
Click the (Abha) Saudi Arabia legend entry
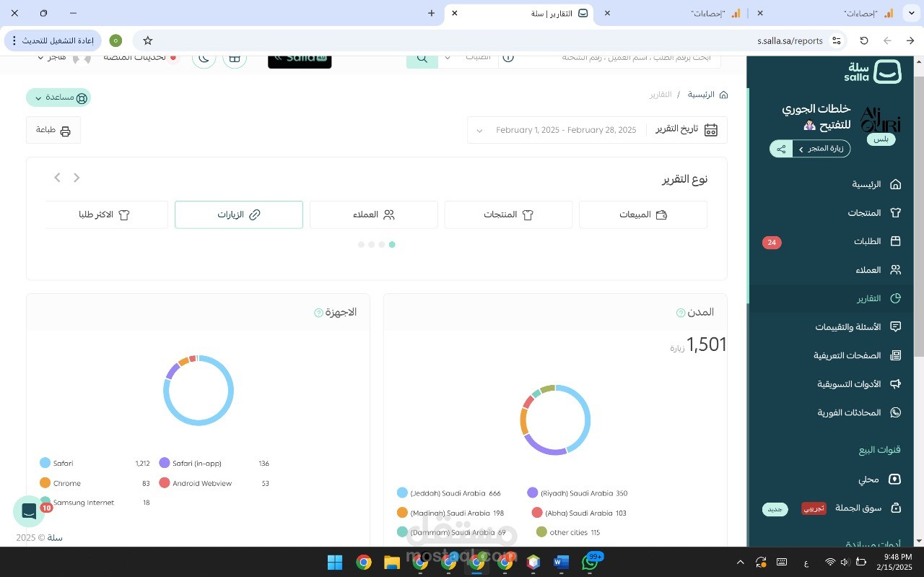click(x=579, y=513)
